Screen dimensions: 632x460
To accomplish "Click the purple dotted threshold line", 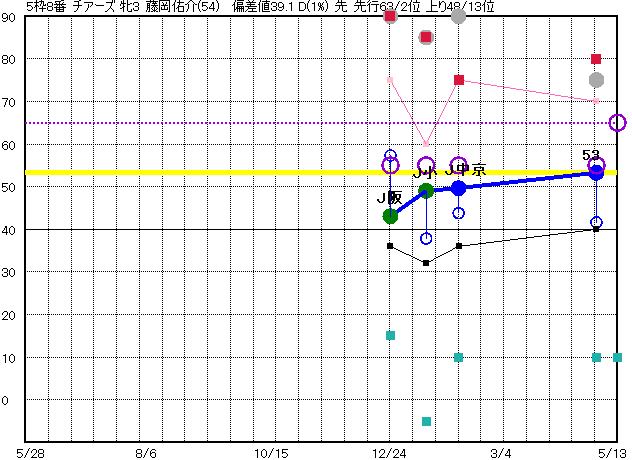I will (200, 123).
